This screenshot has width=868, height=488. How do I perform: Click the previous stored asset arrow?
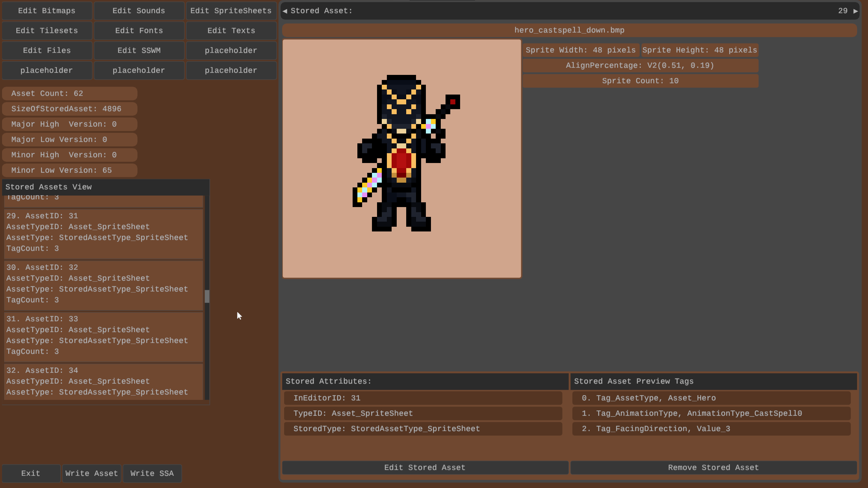coord(285,11)
